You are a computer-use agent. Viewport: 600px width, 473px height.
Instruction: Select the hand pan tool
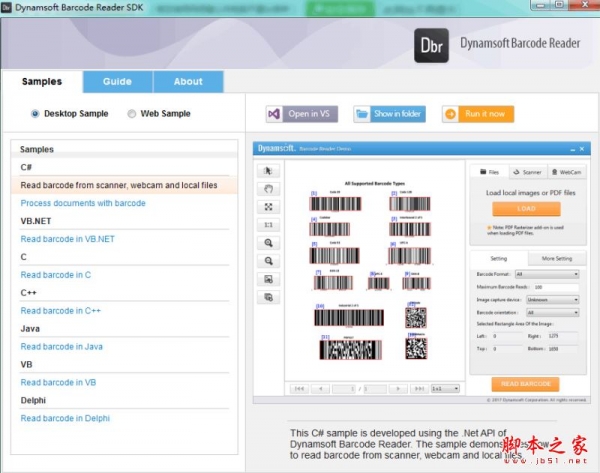point(268,189)
